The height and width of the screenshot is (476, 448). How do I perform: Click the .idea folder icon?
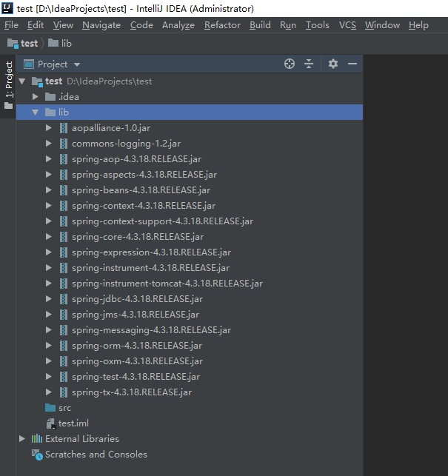tap(50, 97)
